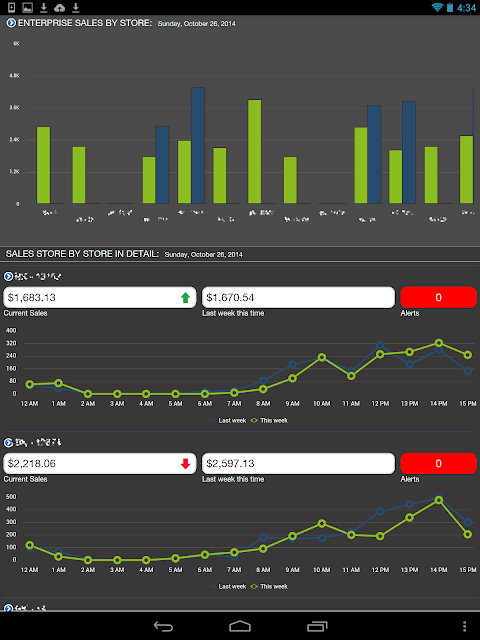Select the 14 PM point on the first chart
The image size is (480, 640).
pos(439,343)
